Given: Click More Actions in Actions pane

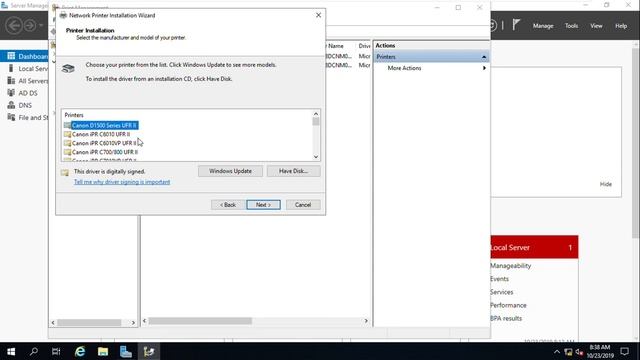Looking at the screenshot, I should (404, 68).
